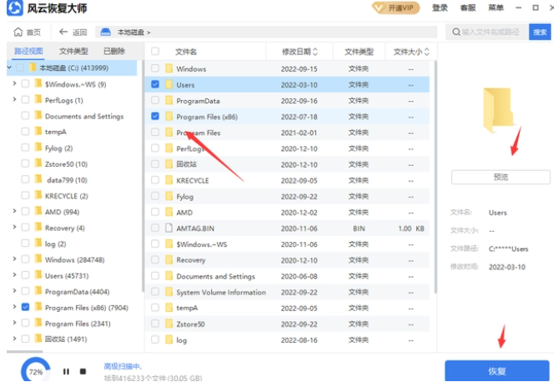The image size is (558, 392).
Task: Click the 首页 home icon
Action: [x=18, y=33]
